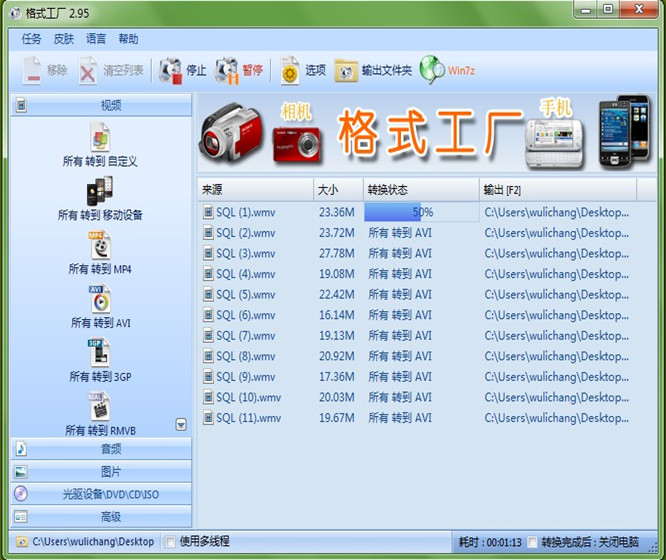The image size is (666, 560).
Task: Click the output path of SQL (1).wmv
Action: (x=556, y=212)
